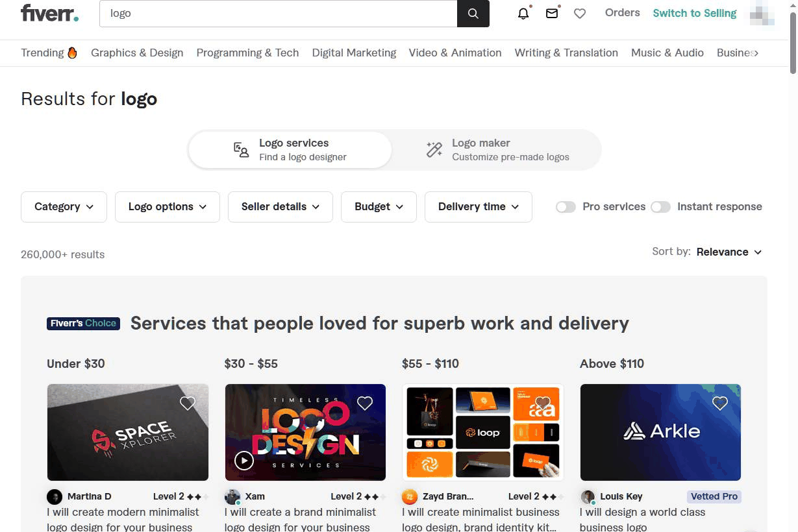Click the Under $30 price heading

coord(76,363)
